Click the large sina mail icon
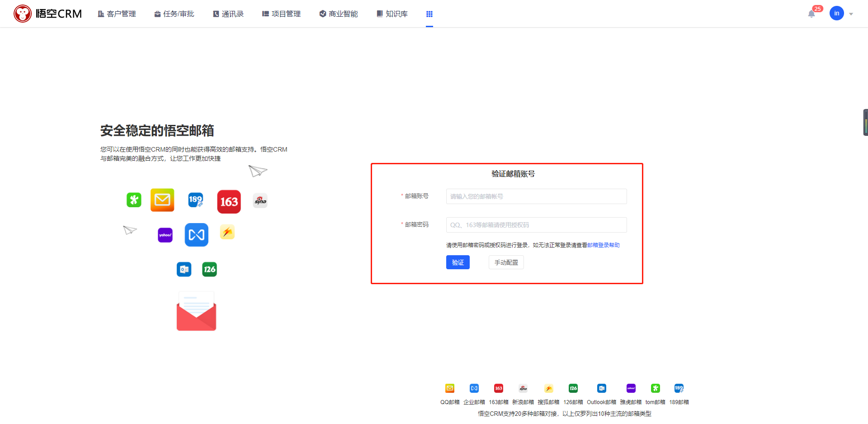868x424 pixels. point(260,200)
